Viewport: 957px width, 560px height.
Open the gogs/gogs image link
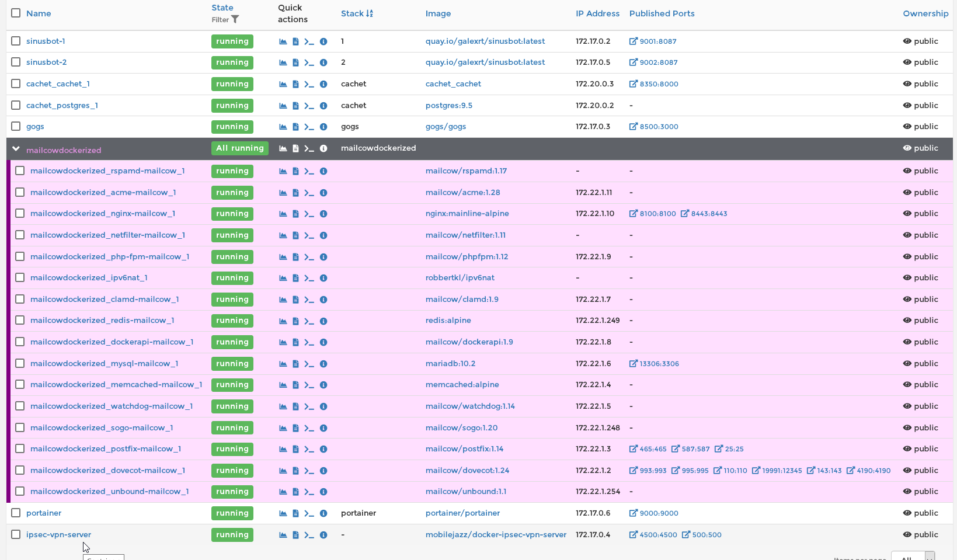point(446,127)
